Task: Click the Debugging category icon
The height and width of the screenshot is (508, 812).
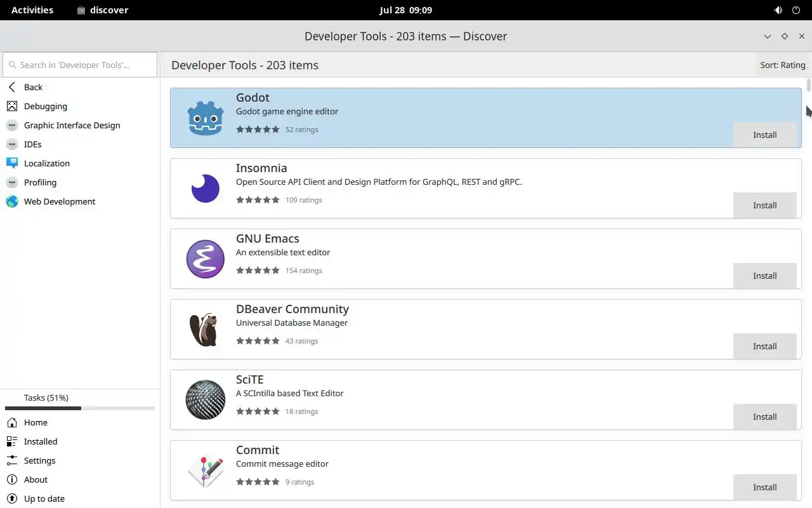Action: pyautogui.click(x=12, y=106)
